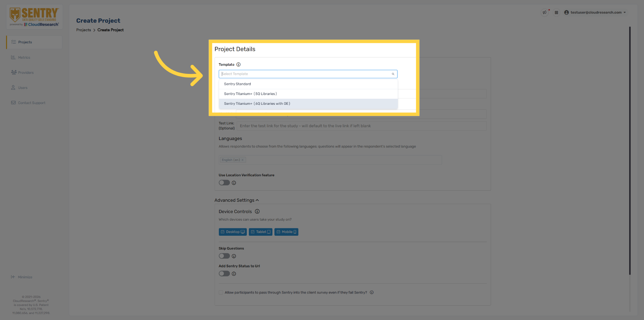
Task: Click the Projects breadcrumb link
Action: coord(84,30)
